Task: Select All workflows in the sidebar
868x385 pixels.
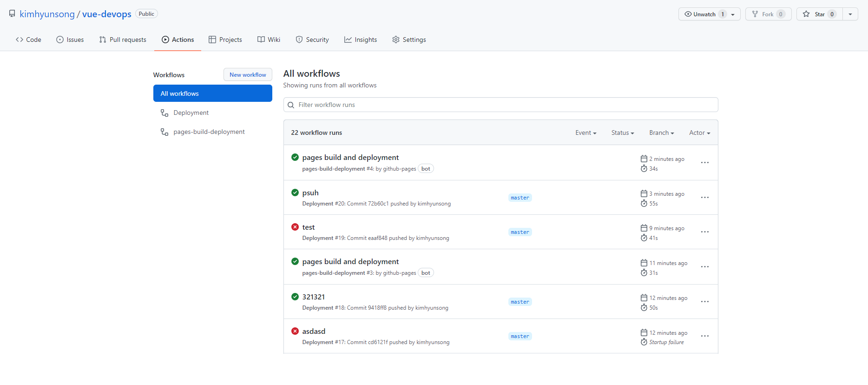Action: (x=213, y=93)
